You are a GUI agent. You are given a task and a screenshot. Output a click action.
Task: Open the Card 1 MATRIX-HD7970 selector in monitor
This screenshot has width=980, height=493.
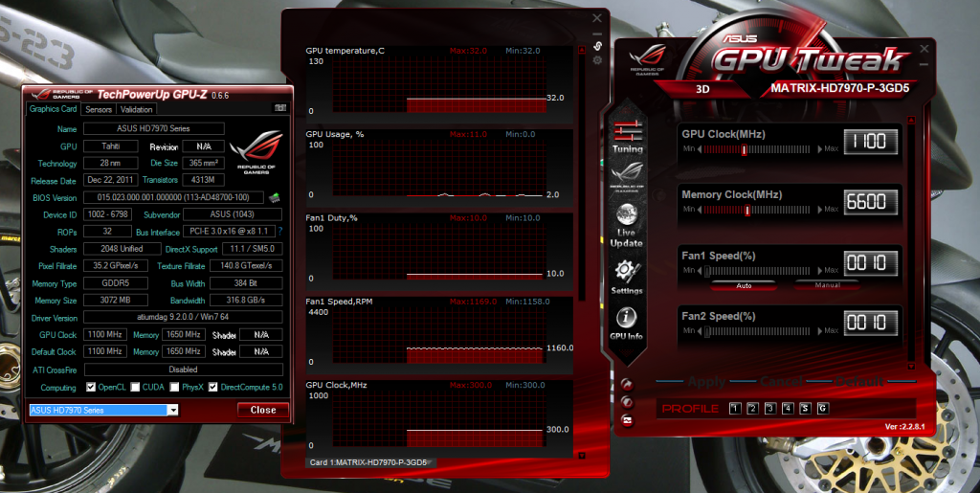point(370,462)
